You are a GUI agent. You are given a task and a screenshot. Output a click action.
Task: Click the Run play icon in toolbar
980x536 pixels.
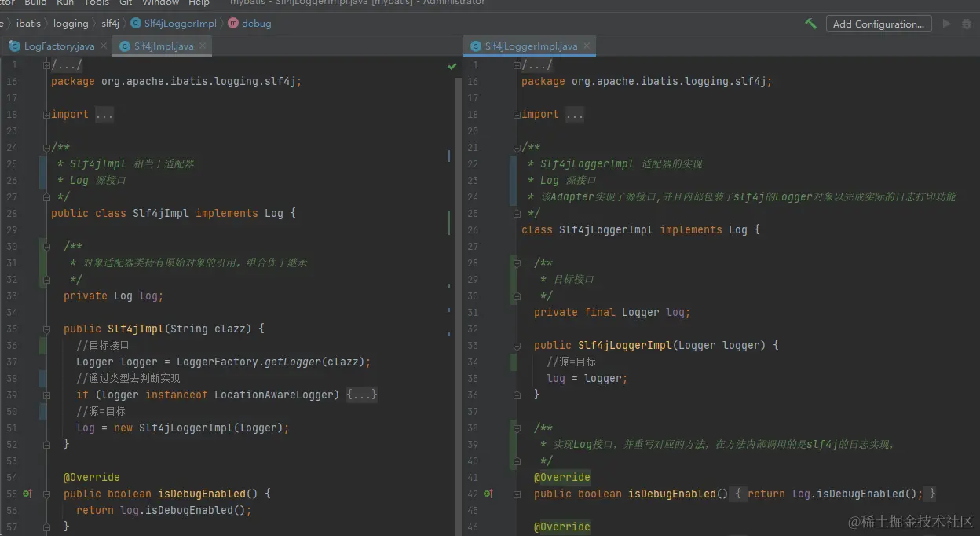point(946,24)
